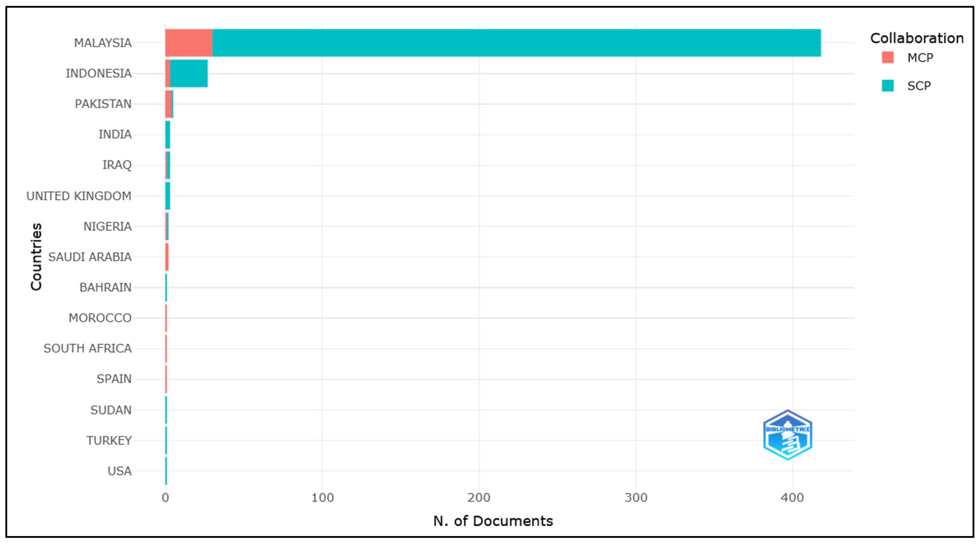Click the UNITED KINGDOM axis label
The height and width of the screenshot is (544, 980).
click(79, 196)
